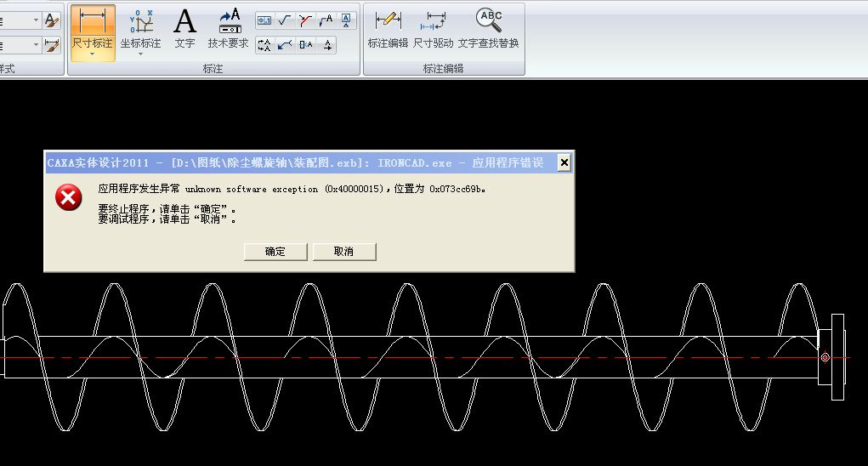
Task: Click the leader arrow annotation icon
Action: click(285, 44)
